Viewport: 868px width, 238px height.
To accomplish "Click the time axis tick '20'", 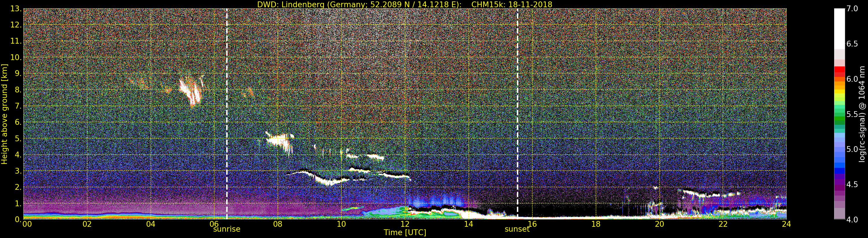I will (x=659, y=224).
